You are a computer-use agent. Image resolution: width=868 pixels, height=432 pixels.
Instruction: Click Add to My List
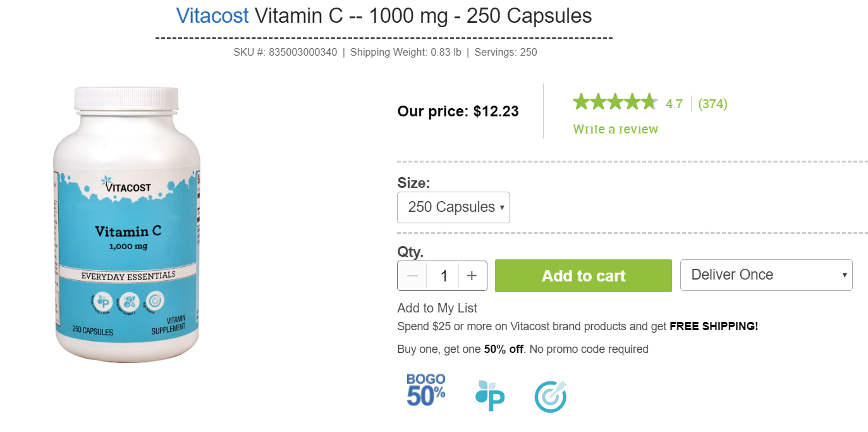(437, 308)
